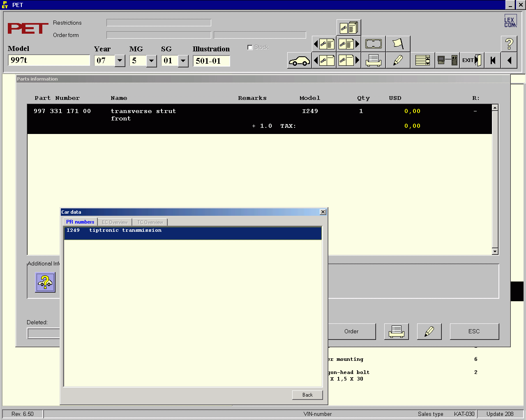Expand the Year dropdown arrow
Screen dimensions: 526x420
[120, 61]
